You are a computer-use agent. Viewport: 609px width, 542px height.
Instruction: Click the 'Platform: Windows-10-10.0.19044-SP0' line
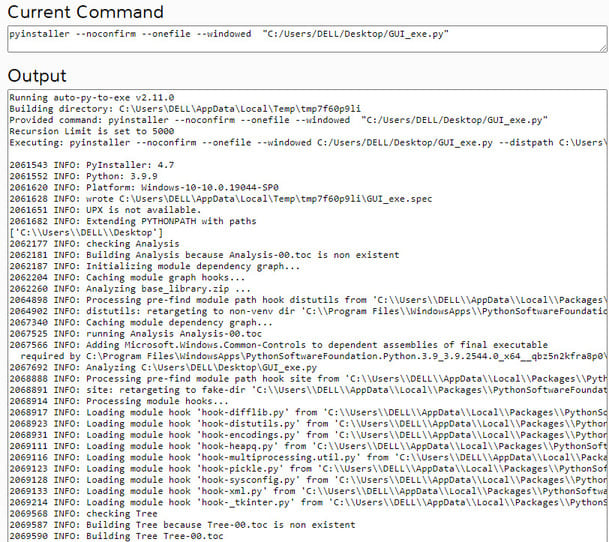144,188
